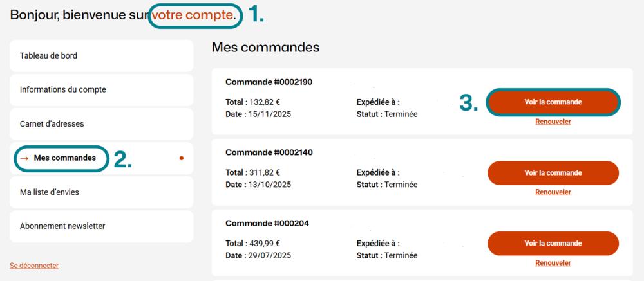
Task: Click the Commande #000204 title
Action: (267, 224)
